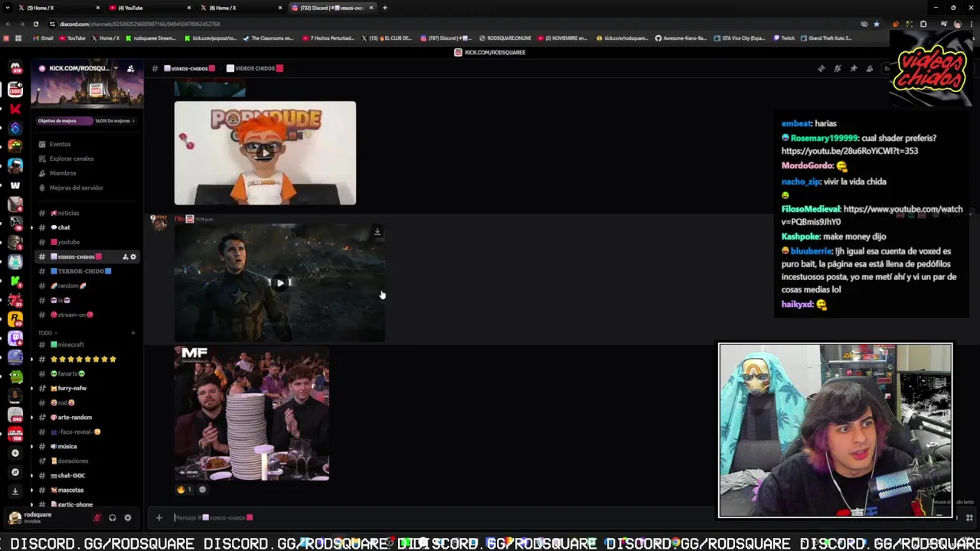The image size is (980, 551).
Task: Switch to the YouTube browser tab
Action: point(149,8)
